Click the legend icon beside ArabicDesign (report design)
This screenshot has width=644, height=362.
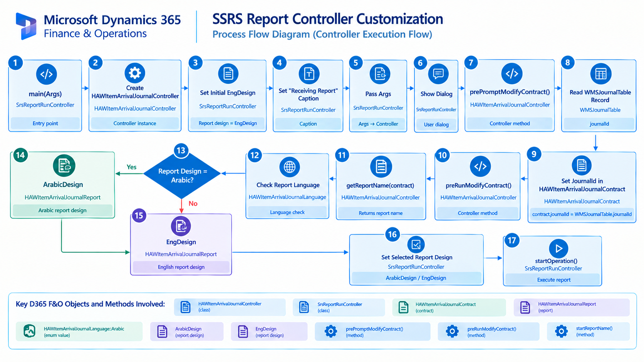coord(163,331)
